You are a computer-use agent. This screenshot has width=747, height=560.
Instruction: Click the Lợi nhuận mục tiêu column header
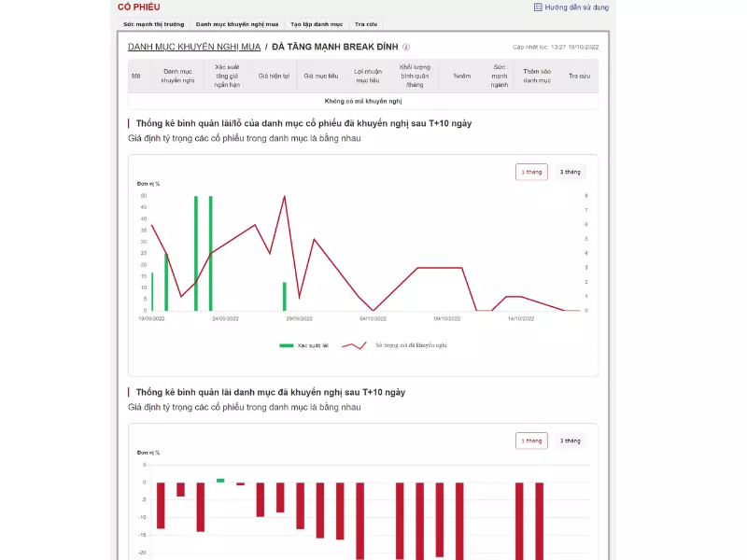pyautogui.click(x=368, y=76)
